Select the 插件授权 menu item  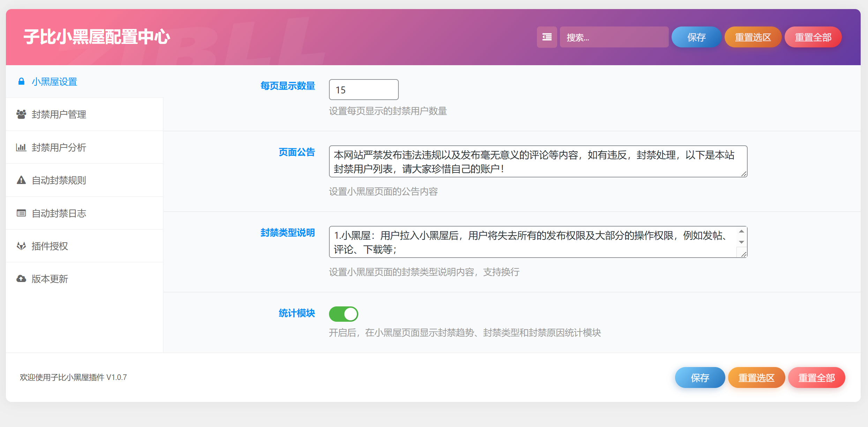coord(84,246)
